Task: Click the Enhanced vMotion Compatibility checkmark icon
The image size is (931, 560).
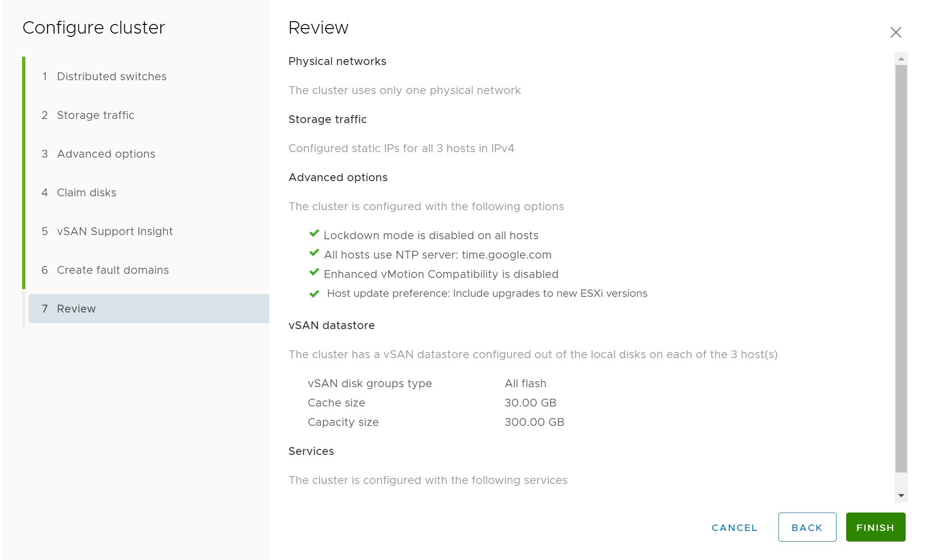Action: [314, 272]
